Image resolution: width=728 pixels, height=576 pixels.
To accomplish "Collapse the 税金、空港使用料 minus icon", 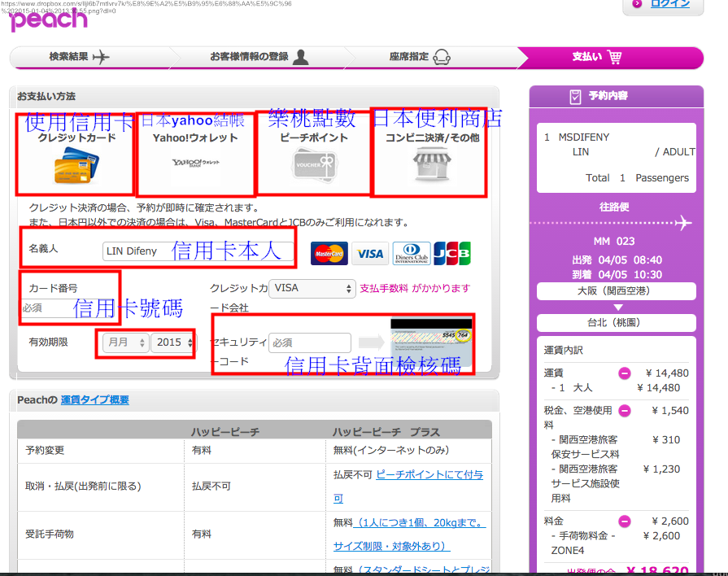I will click(x=625, y=410).
